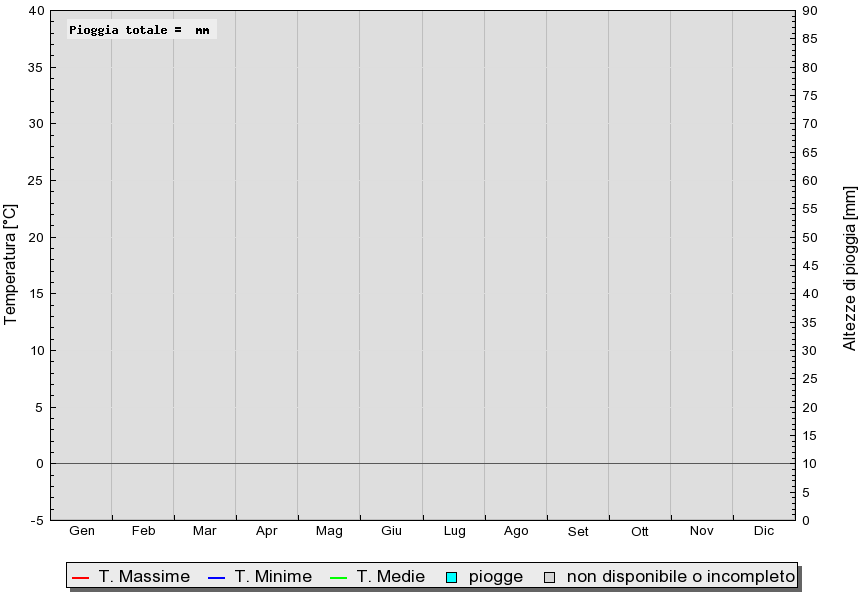Pick the Mar month label

coord(205,531)
